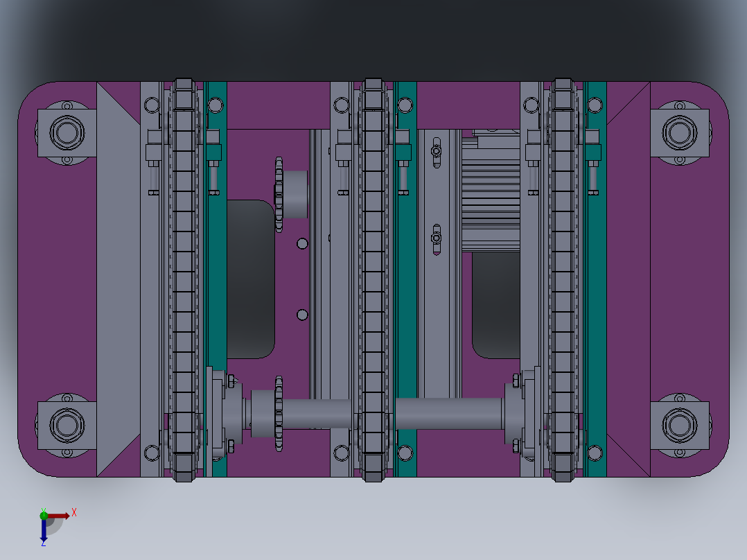Select the top-right corner foot mount
747x560 pixels.
click(680, 132)
